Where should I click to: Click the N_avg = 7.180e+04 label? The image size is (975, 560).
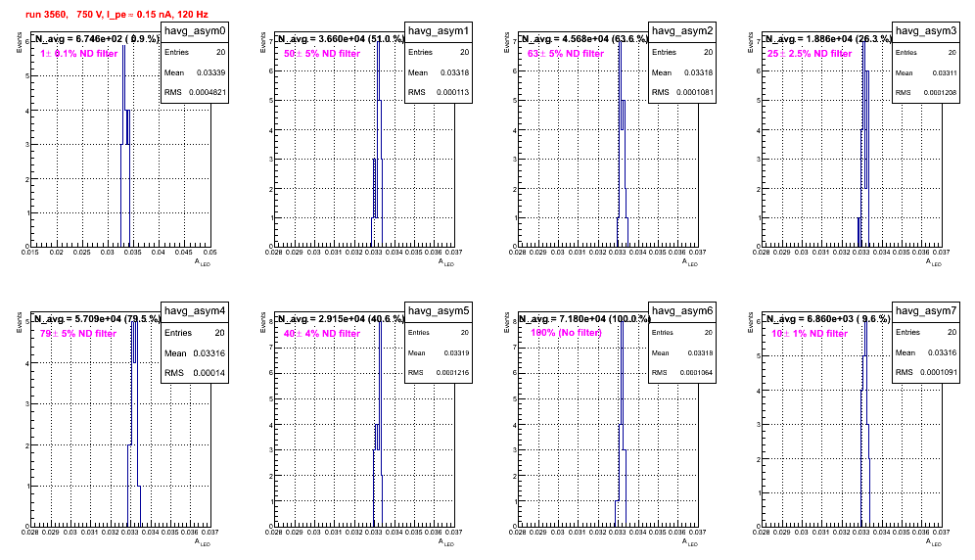click(x=584, y=318)
